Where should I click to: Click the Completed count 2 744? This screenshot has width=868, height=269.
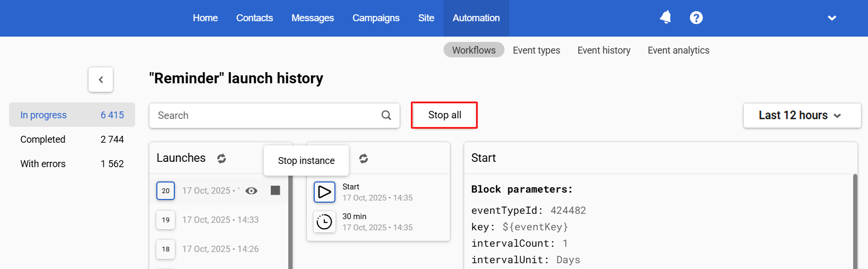tap(112, 139)
